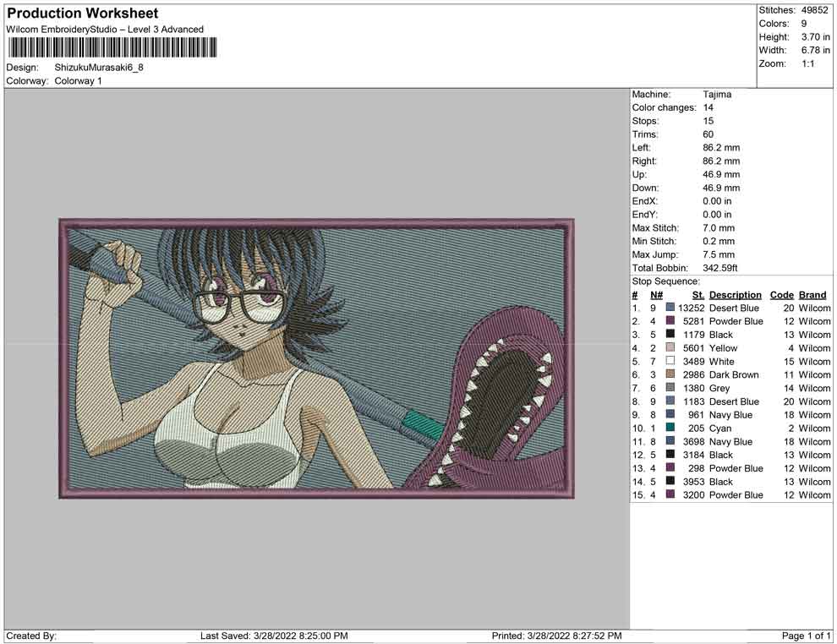The height and width of the screenshot is (644, 837).
Task: Click the Black swatch in stop row 14
Action: tap(670, 481)
